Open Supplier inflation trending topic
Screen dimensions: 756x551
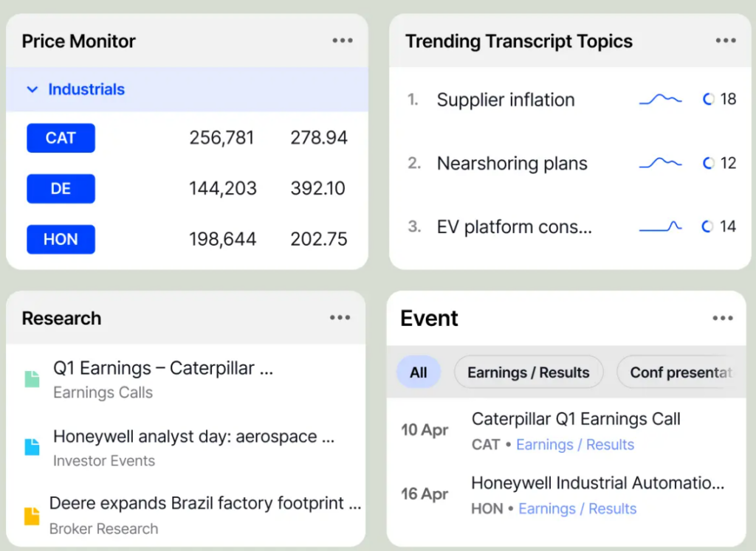[506, 100]
